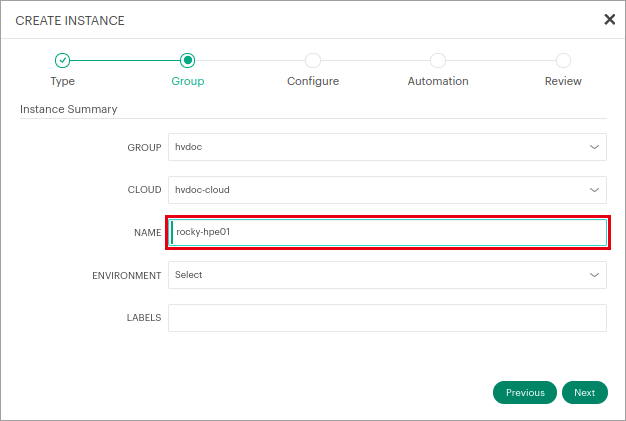Click the completed Type step checkmark circle
The image size is (626, 421).
pyautogui.click(x=62, y=60)
